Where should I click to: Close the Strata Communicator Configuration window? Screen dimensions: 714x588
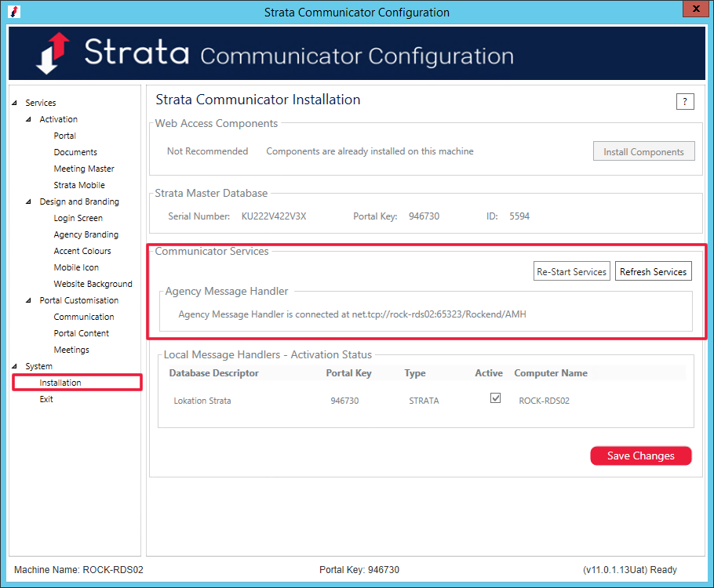click(696, 9)
